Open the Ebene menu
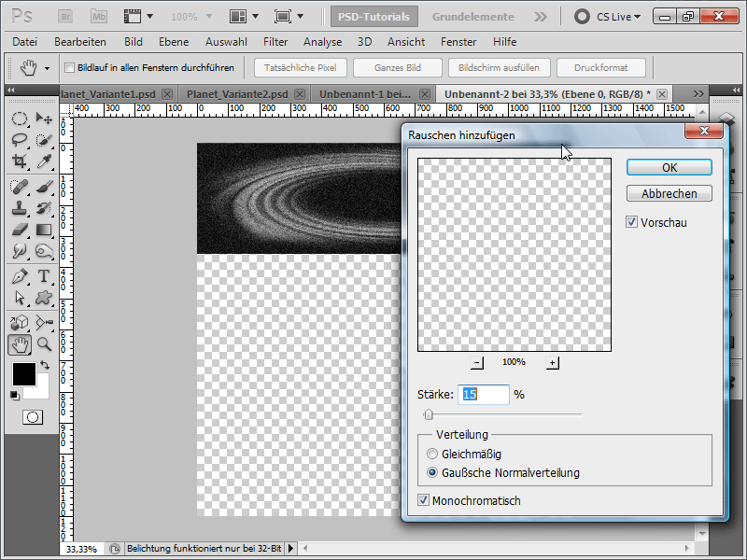Viewport: 747px width, 560px height. [x=174, y=42]
